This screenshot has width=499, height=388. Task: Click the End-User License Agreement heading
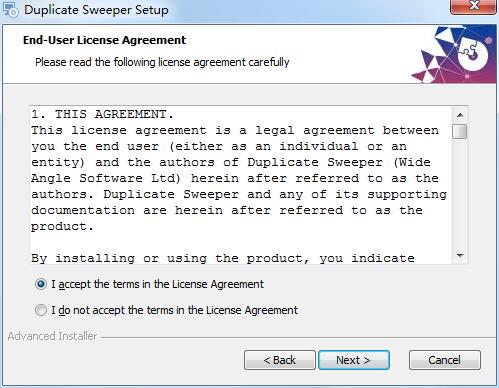[104, 40]
